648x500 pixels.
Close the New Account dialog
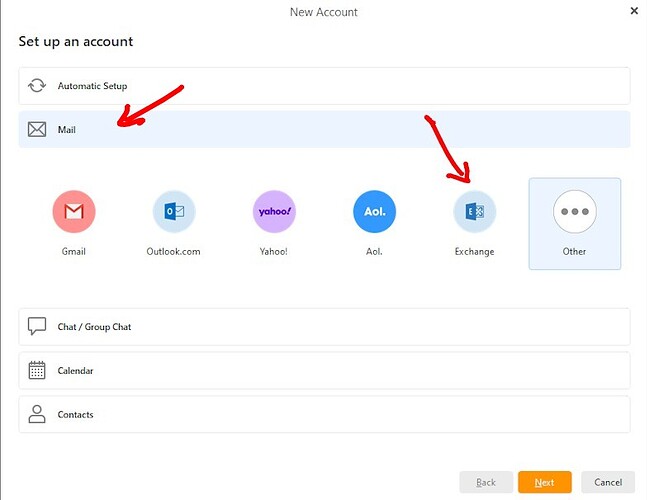[634, 11]
